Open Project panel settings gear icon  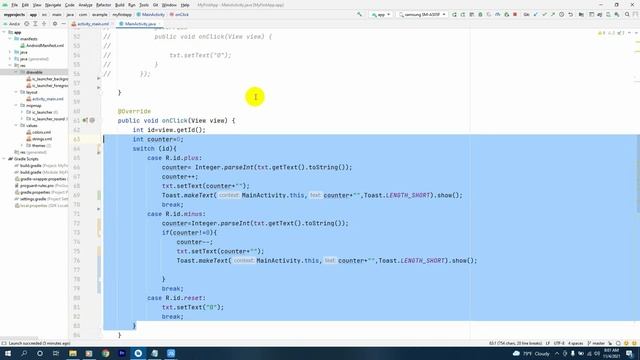coord(55,24)
